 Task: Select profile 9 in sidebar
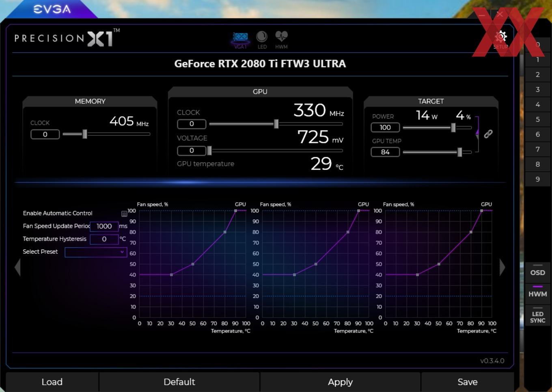(x=538, y=179)
